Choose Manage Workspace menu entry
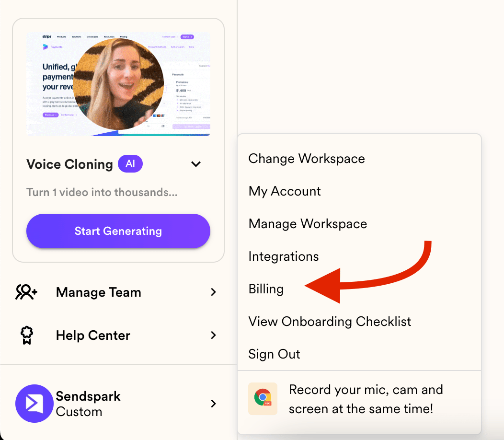504x440 pixels. [308, 224]
